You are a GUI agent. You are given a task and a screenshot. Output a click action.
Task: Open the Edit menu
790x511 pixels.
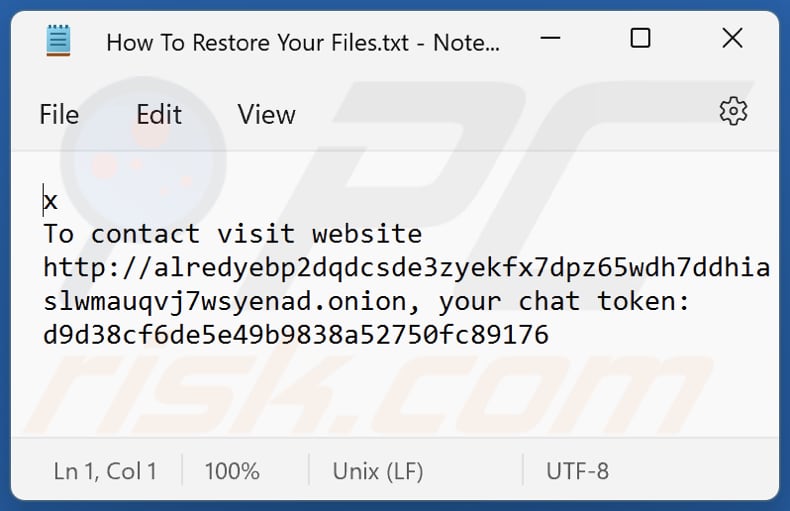click(x=159, y=115)
